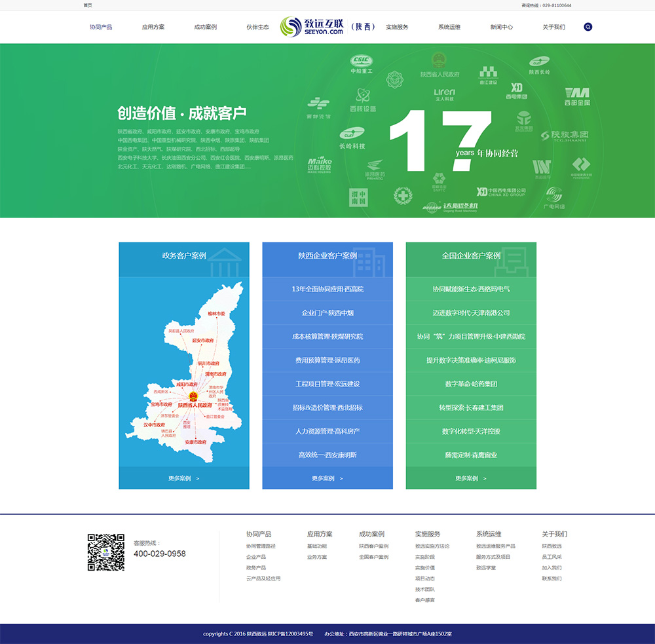Click the 广电网络 logo in banner
This screenshot has width=655, height=644.
tap(553, 197)
